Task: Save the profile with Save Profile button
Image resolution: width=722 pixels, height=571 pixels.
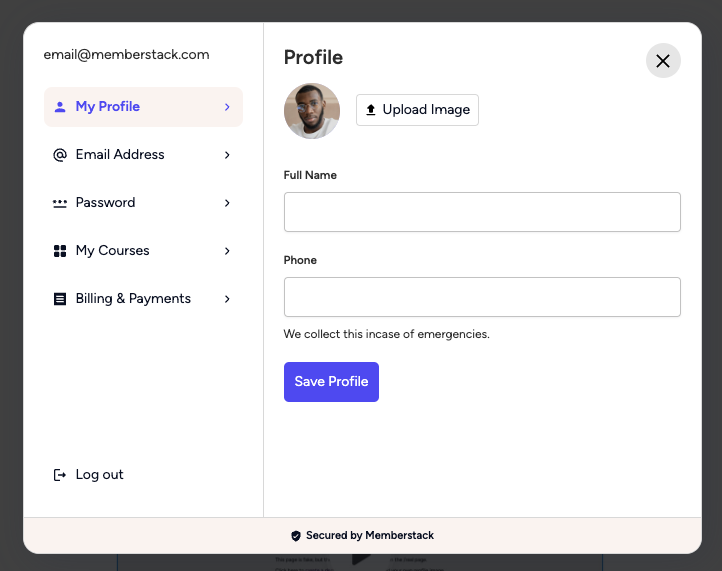Action: pos(331,382)
